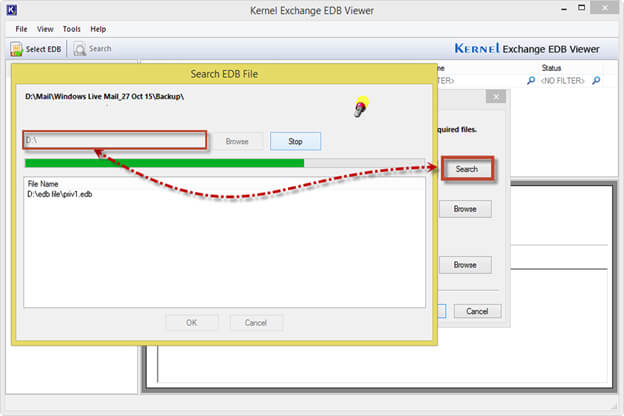Click the OK button in Search EDB File
Viewport: 624px width, 416px height.
click(x=191, y=323)
